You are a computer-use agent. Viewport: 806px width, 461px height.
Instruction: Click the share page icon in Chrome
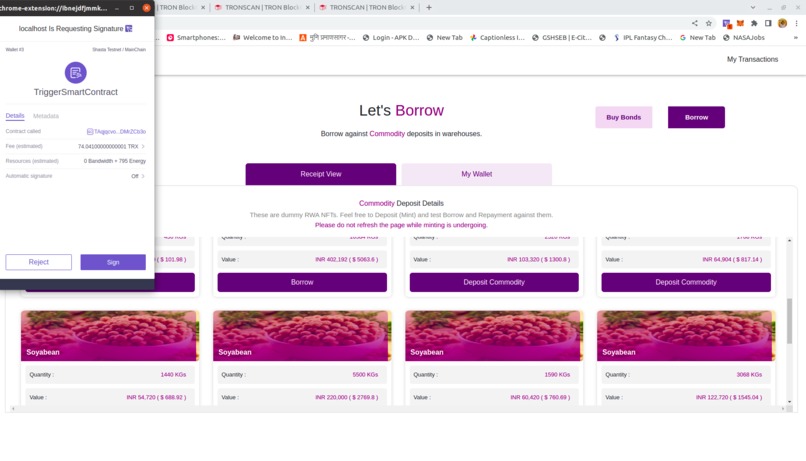pos(694,23)
